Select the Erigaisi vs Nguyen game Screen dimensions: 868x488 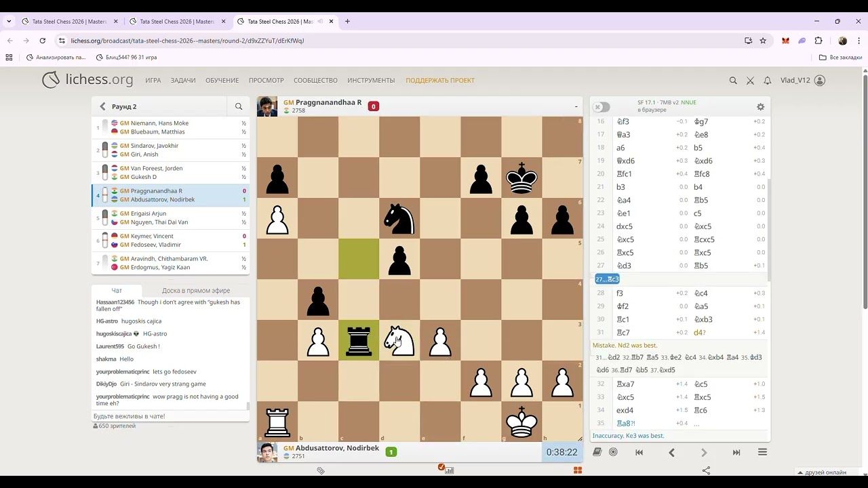[170, 218]
